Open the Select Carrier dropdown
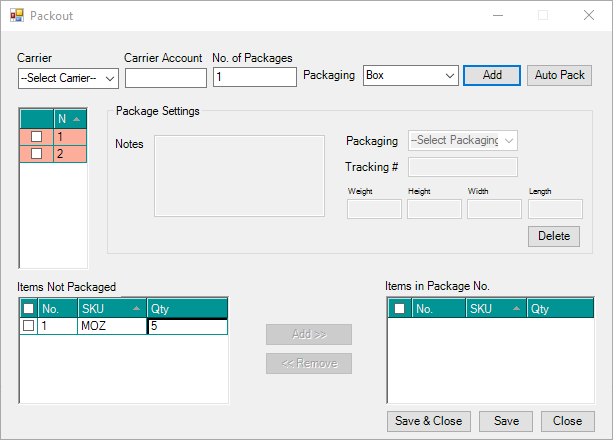Viewport: 613px width, 440px height. (68, 77)
